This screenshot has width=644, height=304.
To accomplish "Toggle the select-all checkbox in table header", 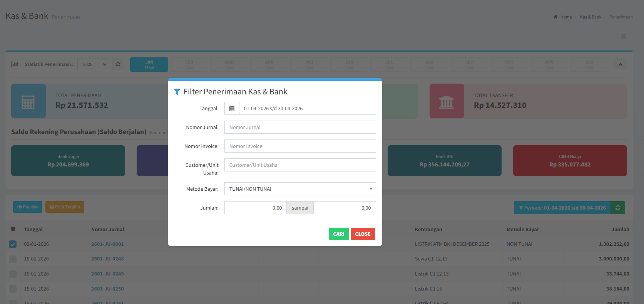I will 13,229.
